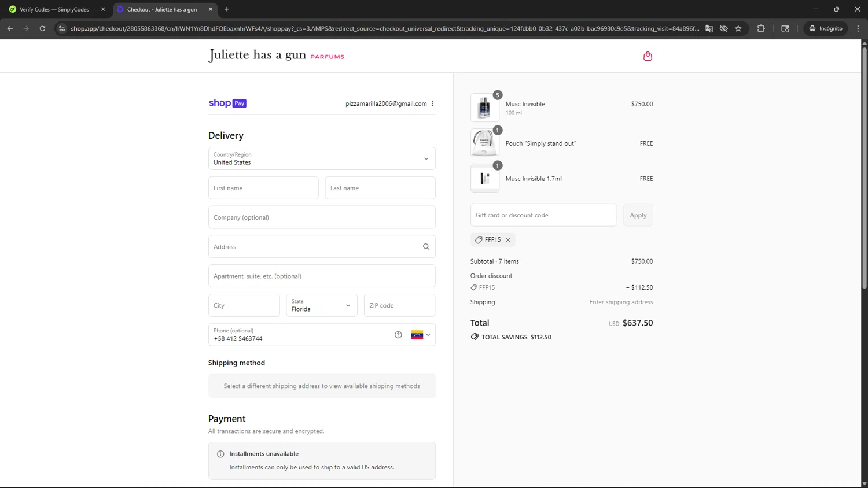Click the shipping method notice box
Viewport: 868px width, 488px height.
pyautogui.click(x=322, y=386)
